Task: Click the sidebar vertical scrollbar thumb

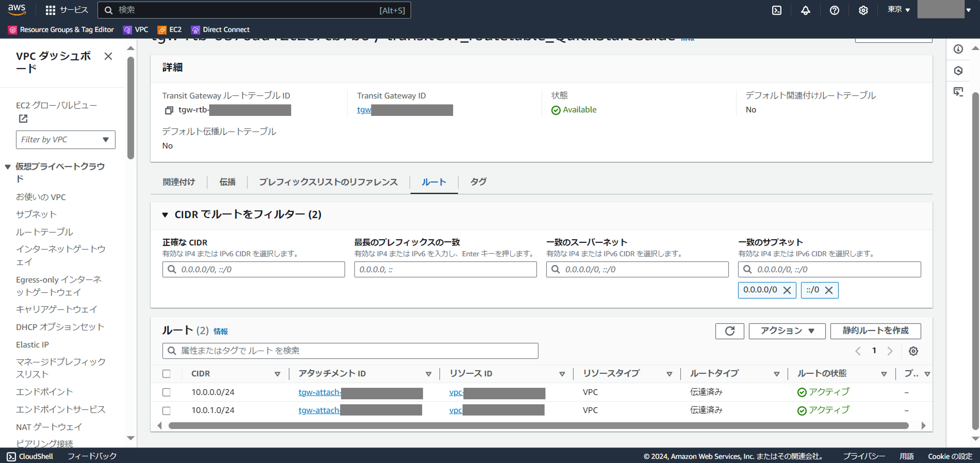Action: (130, 108)
